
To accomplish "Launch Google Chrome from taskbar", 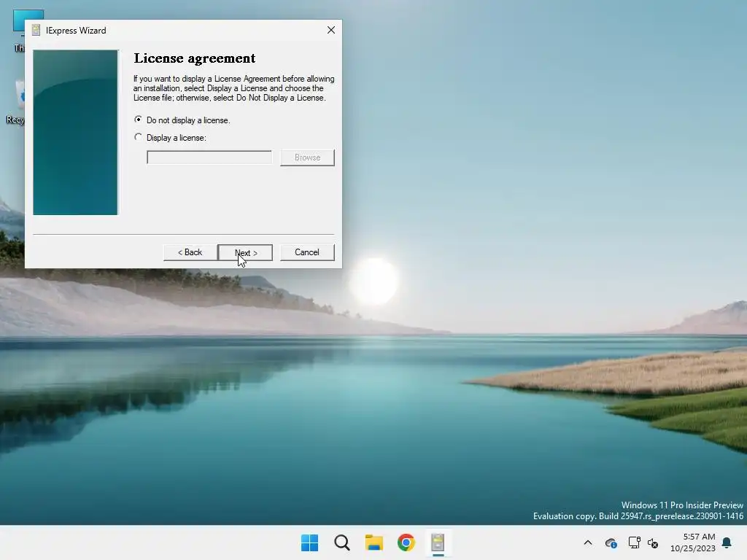I will coord(406,542).
